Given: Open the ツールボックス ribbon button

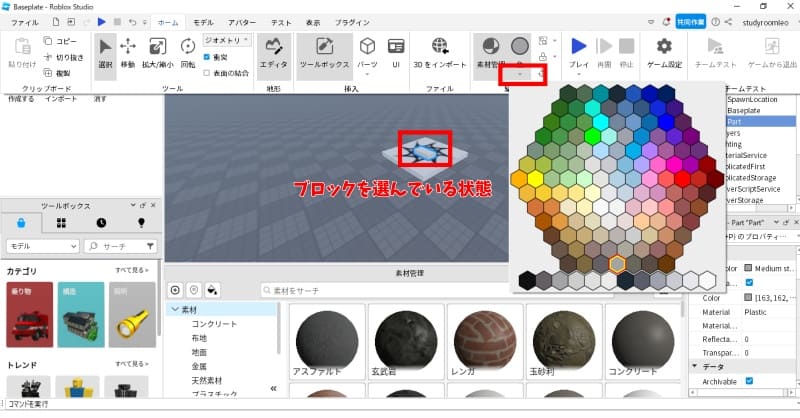Looking at the screenshot, I should coord(324,55).
